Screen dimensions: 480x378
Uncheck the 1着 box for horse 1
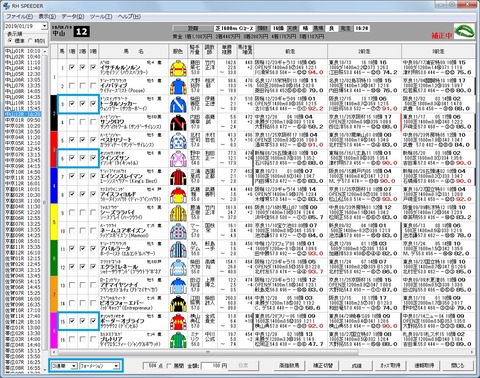(x=72, y=68)
